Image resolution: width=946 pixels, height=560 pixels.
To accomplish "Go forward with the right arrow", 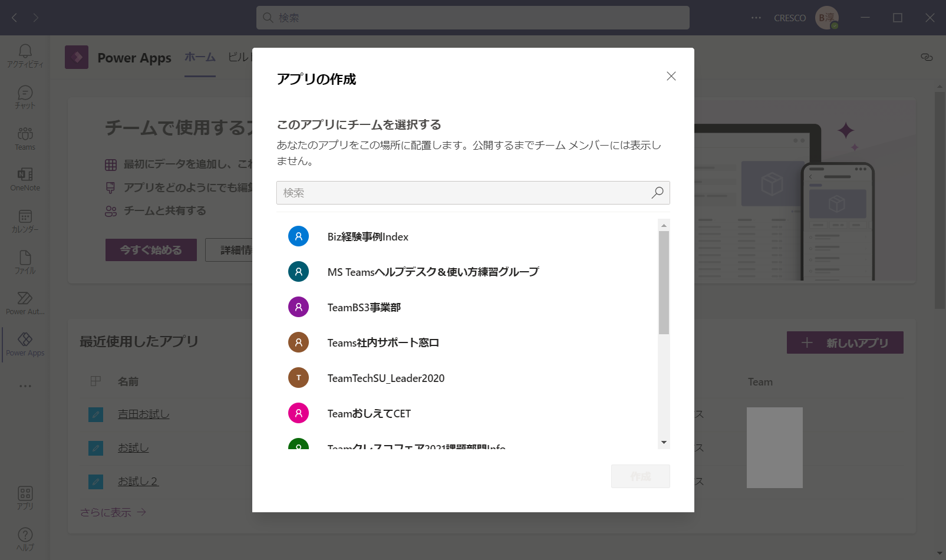I will coord(36,18).
